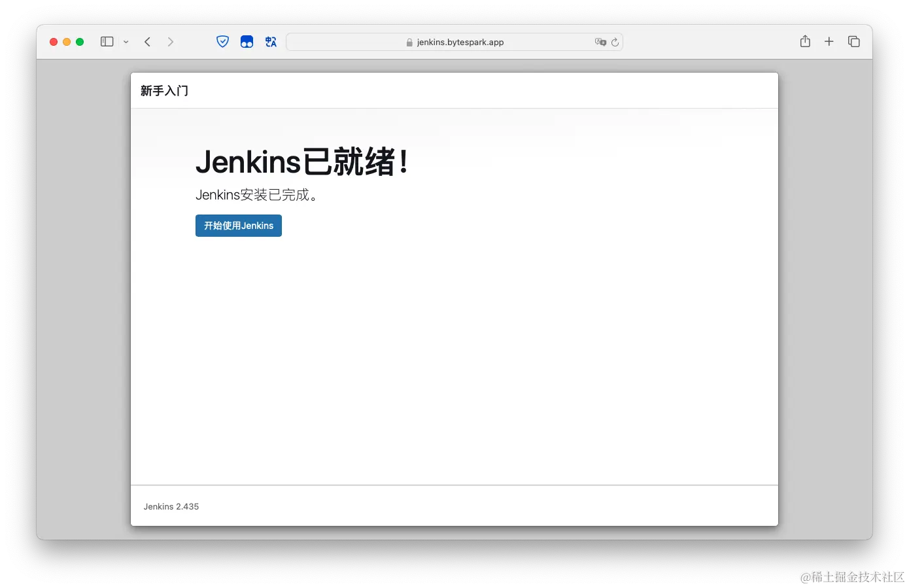This screenshot has width=909, height=588.
Task: Minimize the Safari window with yellow button
Action: coord(67,42)
